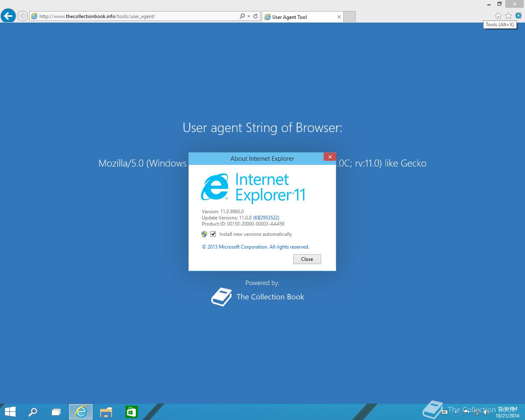
Task: Click the shield icon beside the checkbox
Action: pos(204,234)
